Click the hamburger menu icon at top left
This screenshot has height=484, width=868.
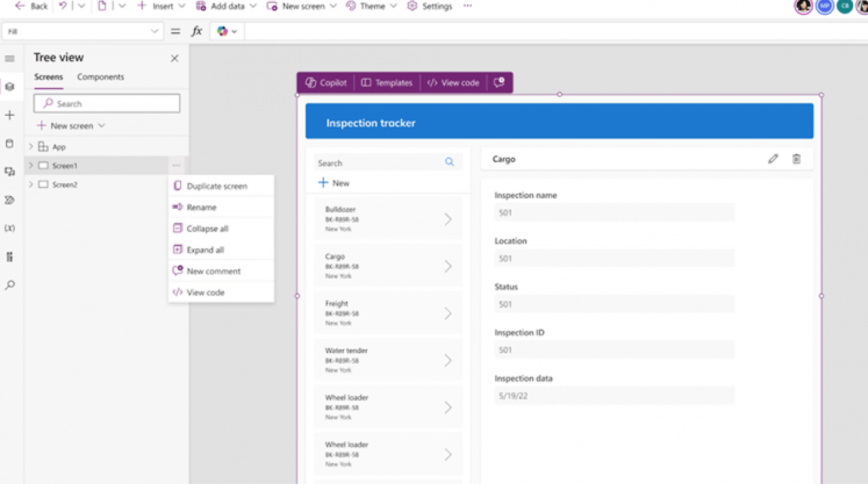tap(9, 58)
